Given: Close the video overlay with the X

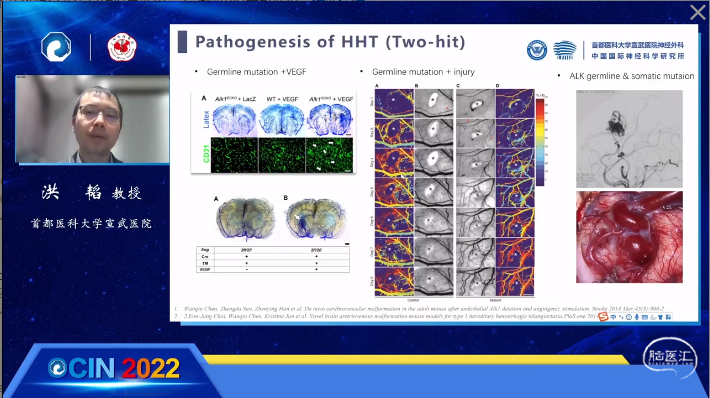Looking at the screenshot, I should click(698, 12).
